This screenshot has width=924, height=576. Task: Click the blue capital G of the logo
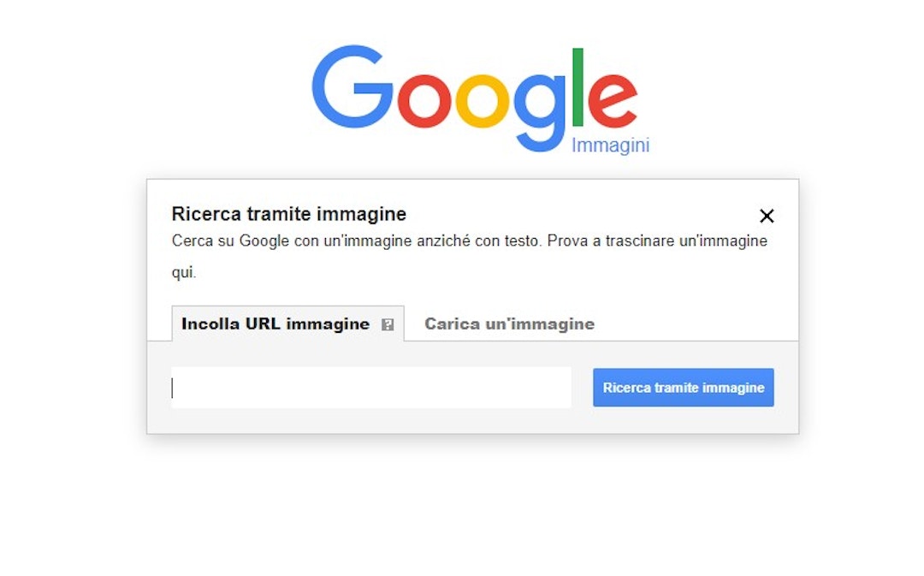(352, 86)
